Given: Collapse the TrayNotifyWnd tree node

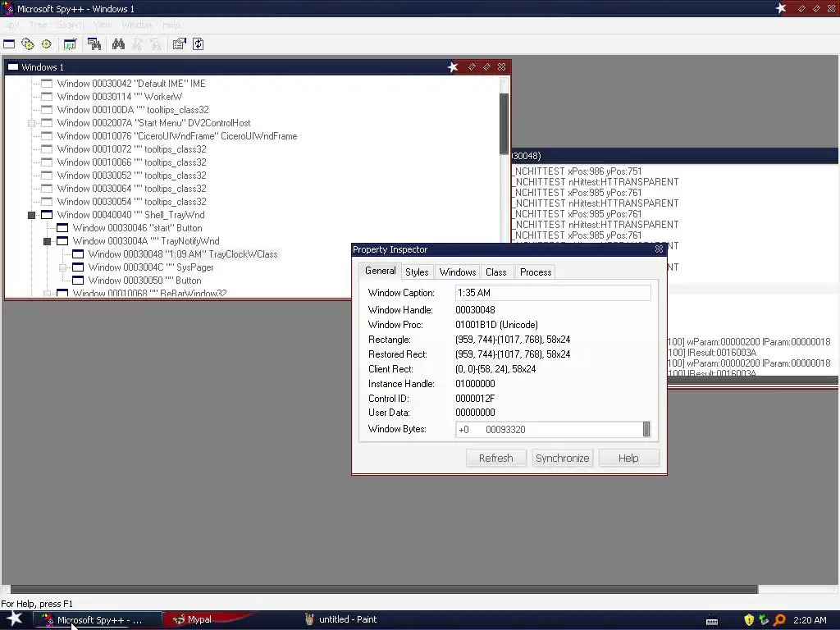Looking at the screenshot, I should point(47,241).
